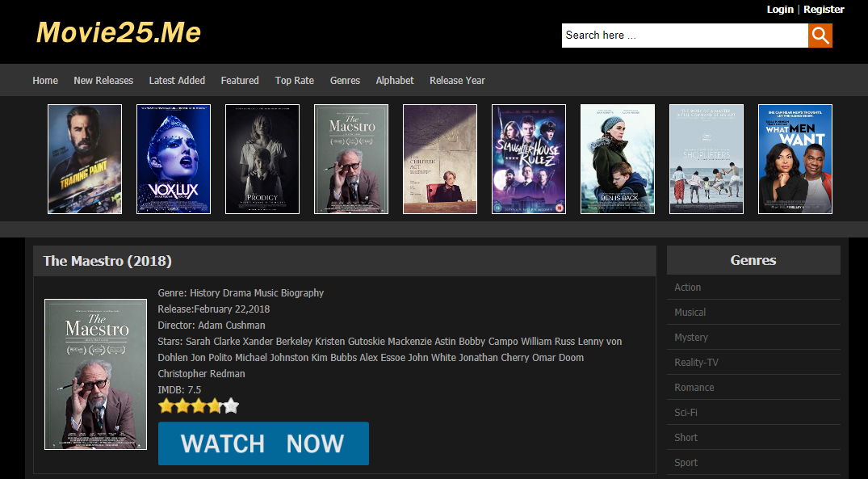Click director name Adam Cushman
Viewport: 868px width, 479px height.
[232, 325]
